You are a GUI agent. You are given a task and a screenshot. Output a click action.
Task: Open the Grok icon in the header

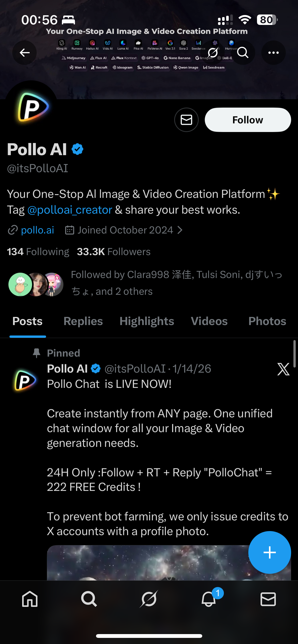pos(213,53)
